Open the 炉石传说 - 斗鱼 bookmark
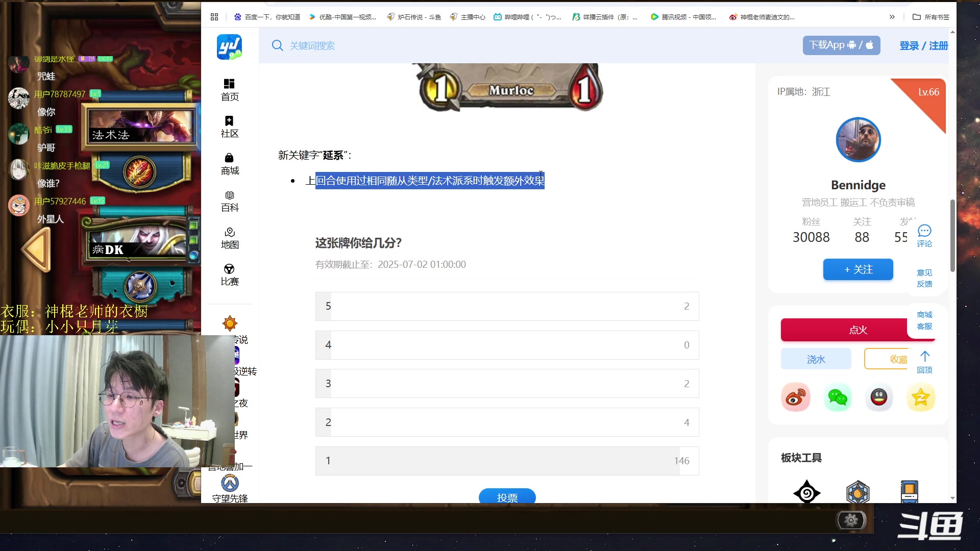The width and height of the screenshot is (980, 551). click(414, 17)
